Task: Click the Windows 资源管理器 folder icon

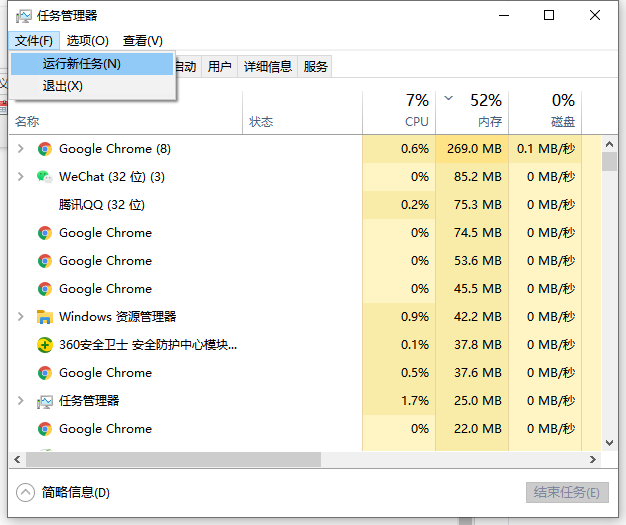Action: (x=44, y=317)
